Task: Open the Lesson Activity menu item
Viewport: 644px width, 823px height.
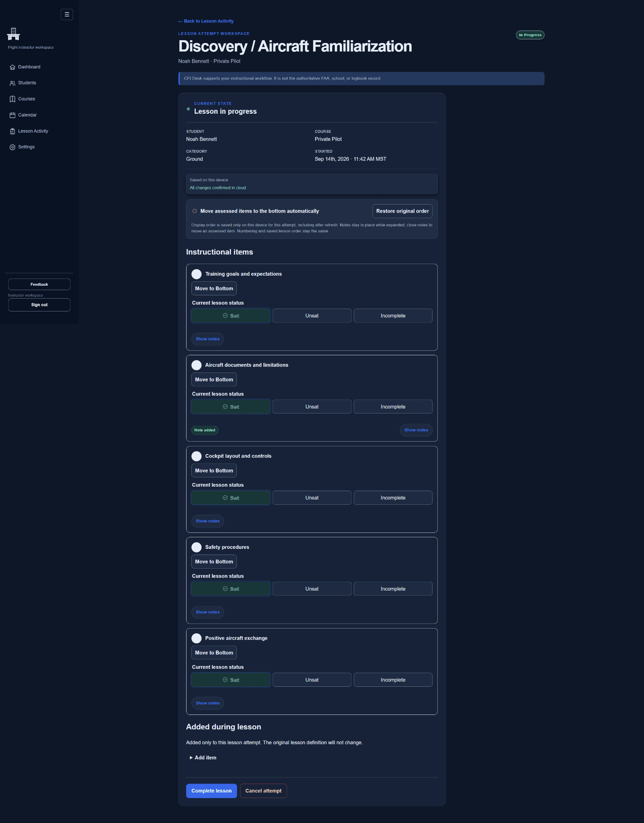Action: tap(33, 131)
